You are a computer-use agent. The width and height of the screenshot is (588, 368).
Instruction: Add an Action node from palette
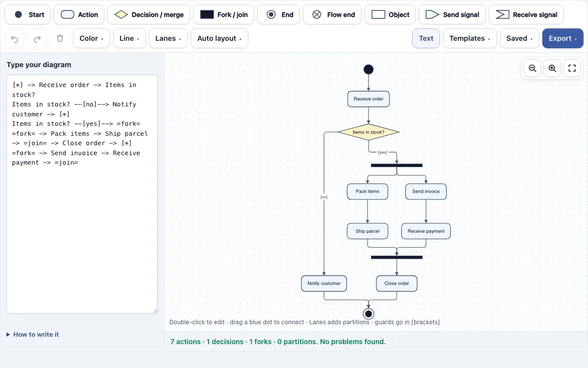point(79,14)
